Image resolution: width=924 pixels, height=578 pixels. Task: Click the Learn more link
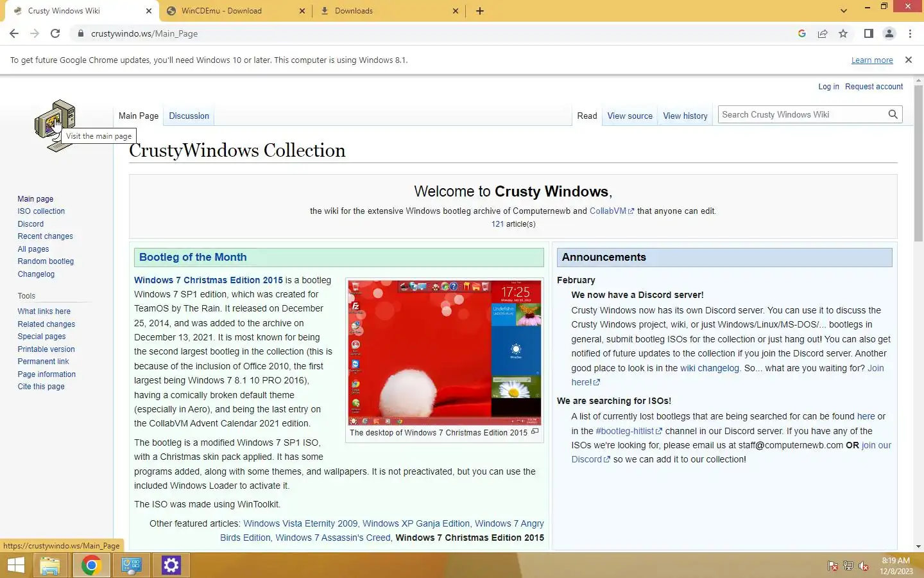(x=872, y=60)
